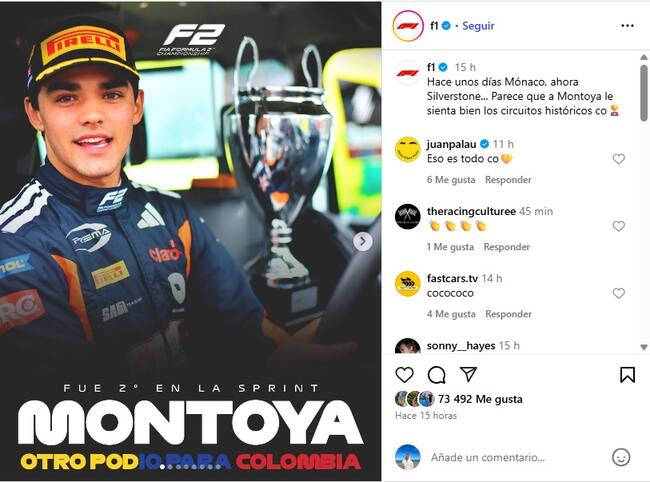Open f1 profile picture in header
Screen dimensions: 650x482
(x=407, y=26)
